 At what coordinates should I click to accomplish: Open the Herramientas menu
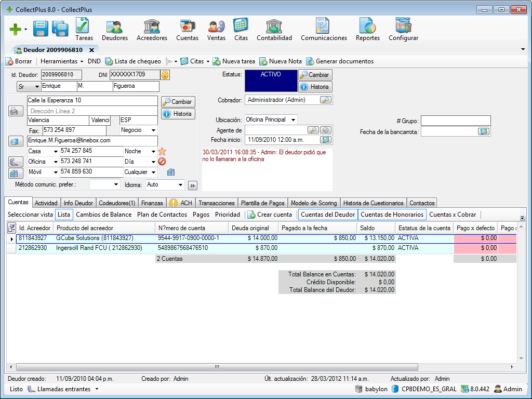click(x=62, y=61)
